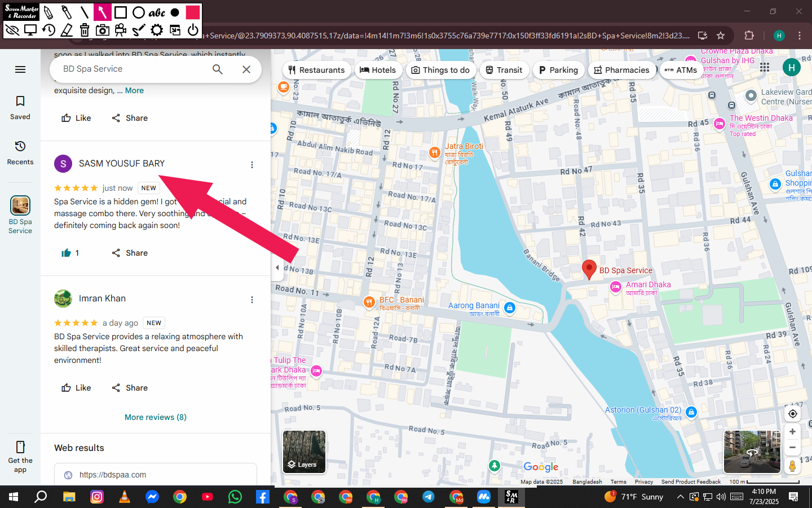This screenshot has width=812, height=508.
Task: Open options menu for SASM YOUSUF BARY review
Action: [x=252, y=165]
